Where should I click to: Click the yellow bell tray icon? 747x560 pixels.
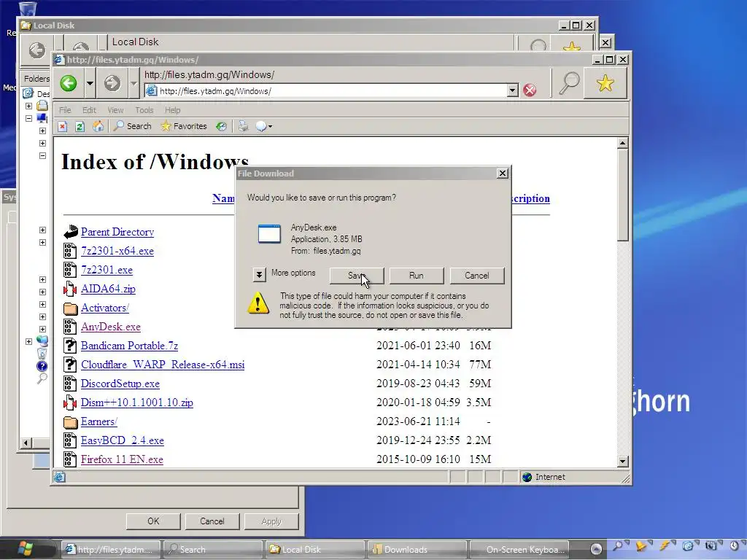pos(642,546)
